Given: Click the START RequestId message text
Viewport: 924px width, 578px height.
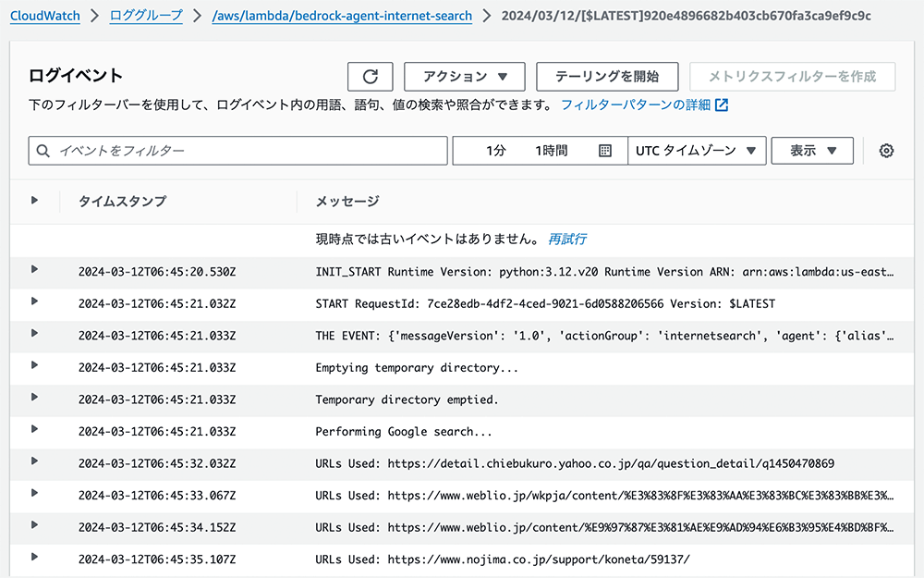Looking at the screenshot, I should coord(545,303).
